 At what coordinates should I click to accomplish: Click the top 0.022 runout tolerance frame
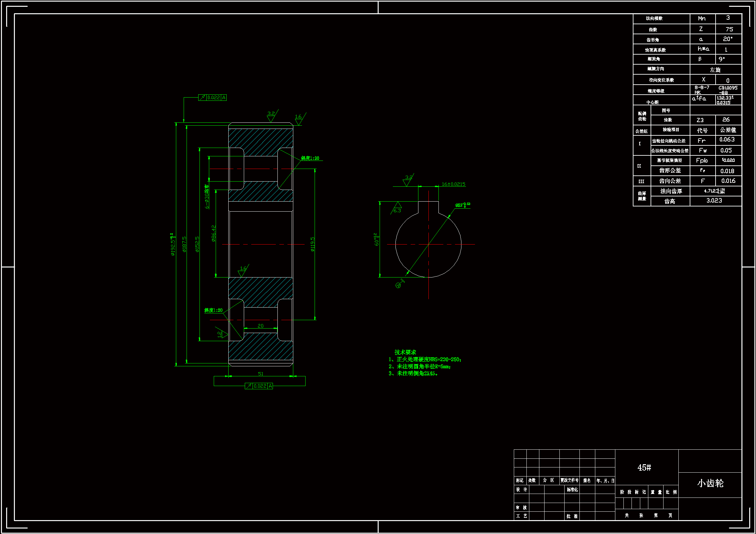click(212, 97)
